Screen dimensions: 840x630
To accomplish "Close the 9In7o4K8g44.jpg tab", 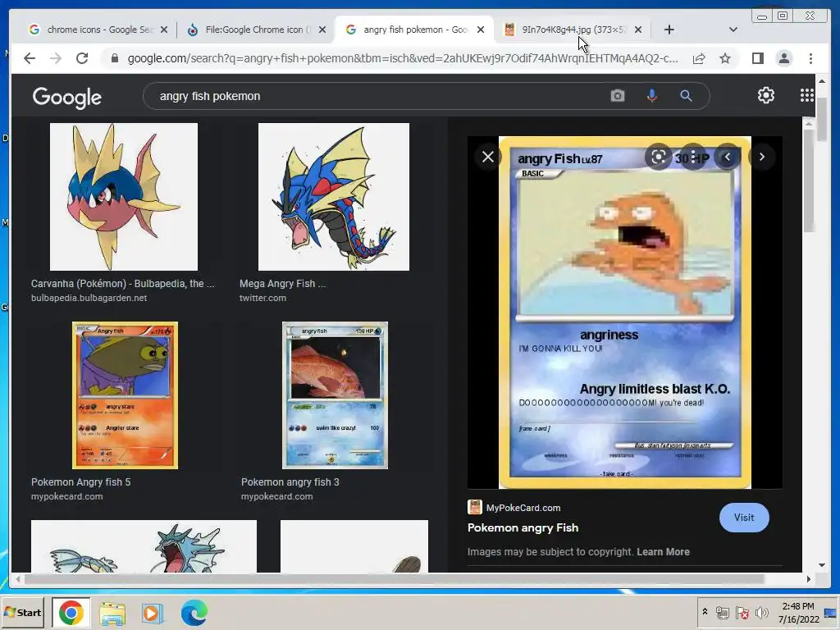I will tap(638, 30).
